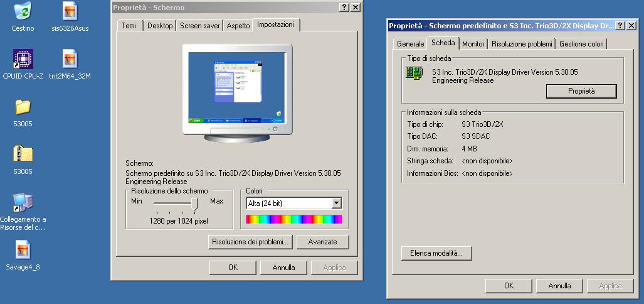Click the 'Schermo predefinito su S3 Inc.' description text

(x=233, y=177)
